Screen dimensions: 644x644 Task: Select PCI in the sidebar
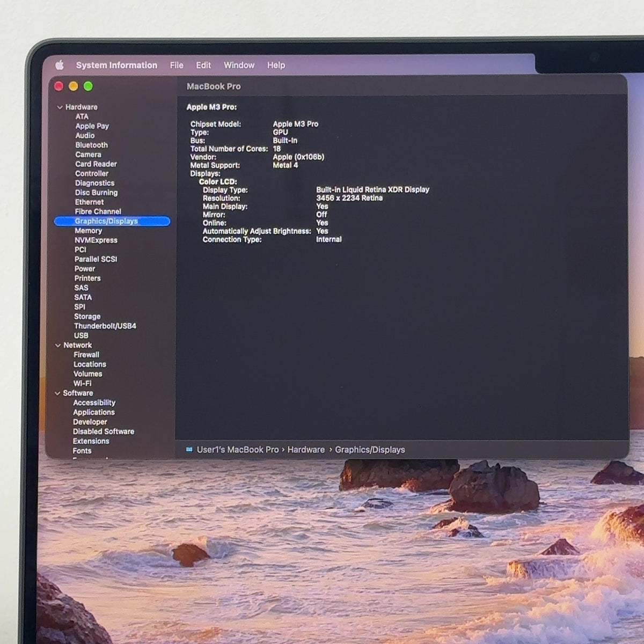pos(80,250)
